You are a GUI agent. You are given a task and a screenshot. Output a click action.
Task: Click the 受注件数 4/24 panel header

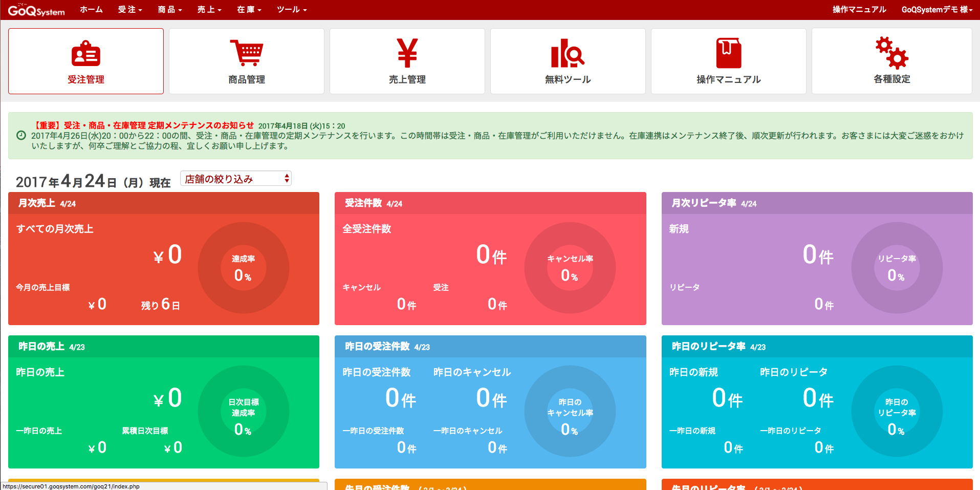(490, 203)
